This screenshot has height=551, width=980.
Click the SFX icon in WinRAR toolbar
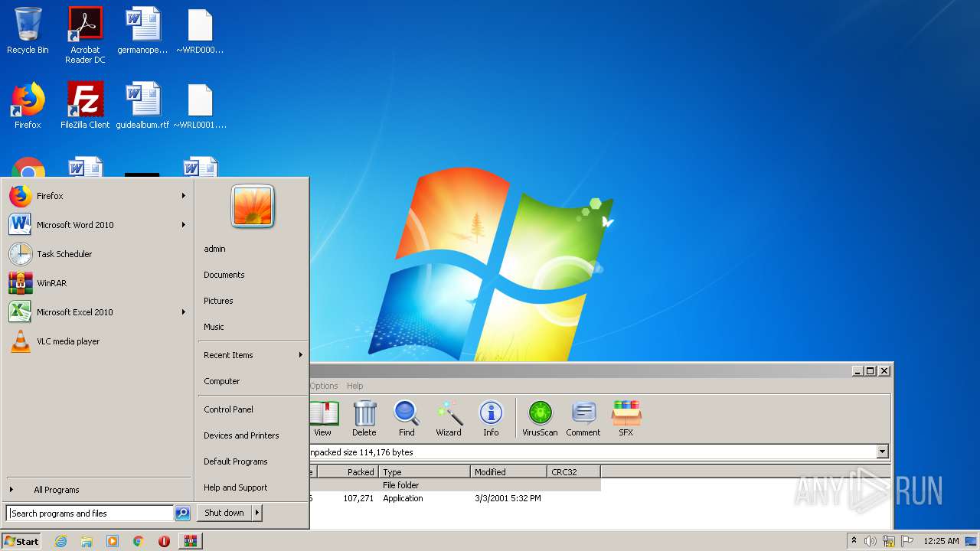point(626,419)
